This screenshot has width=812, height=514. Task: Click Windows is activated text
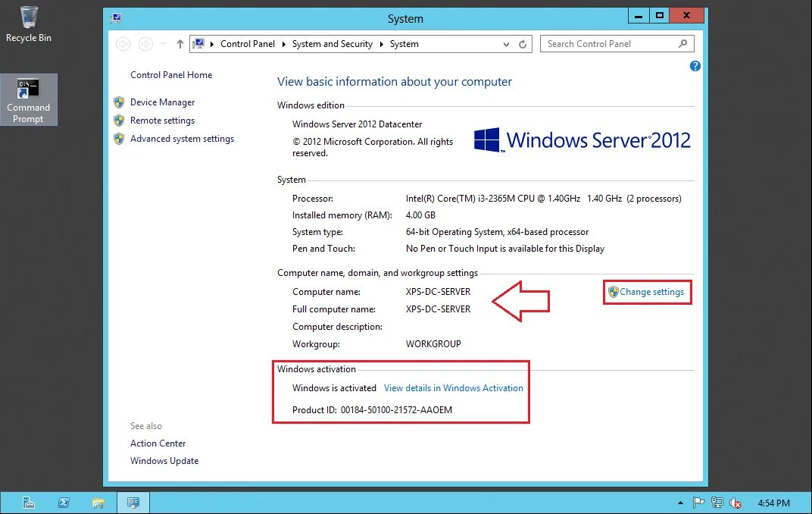click(x=334, y=387)
